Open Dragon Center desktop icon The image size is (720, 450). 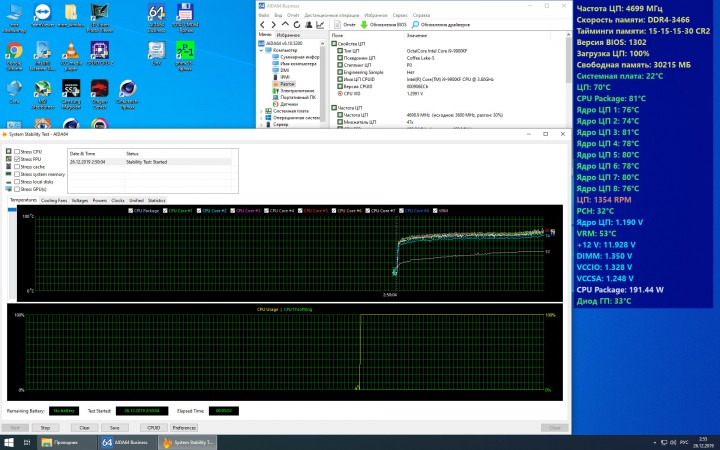click(100, 95)
